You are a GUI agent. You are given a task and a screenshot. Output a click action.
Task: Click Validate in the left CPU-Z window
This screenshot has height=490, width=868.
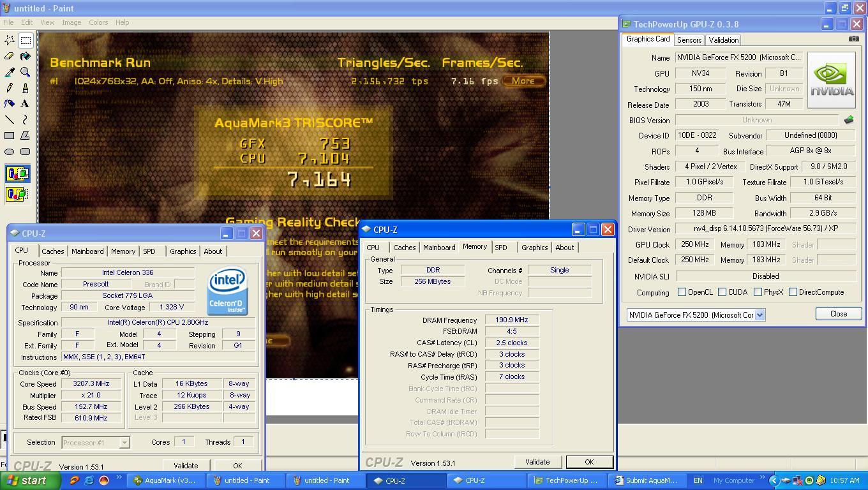coord(186,466)
